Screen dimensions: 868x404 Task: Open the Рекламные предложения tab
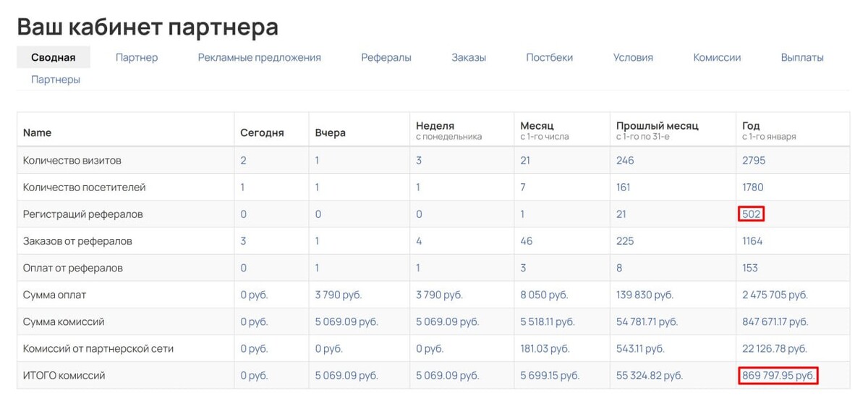pyautogui.click(x=260, y=57)
